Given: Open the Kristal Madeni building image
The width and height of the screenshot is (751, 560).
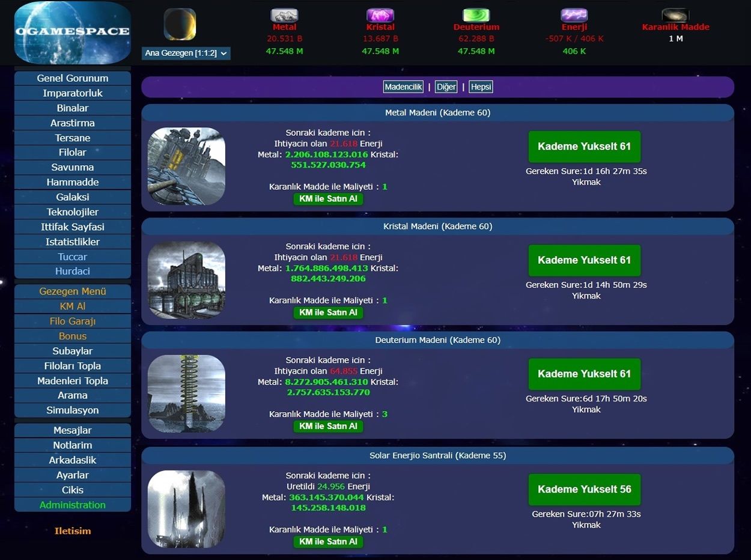Looking at the screenshot, I should [x=186, y=280].
